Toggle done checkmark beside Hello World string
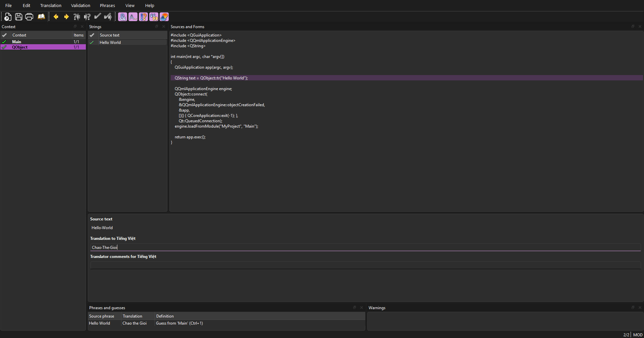644x338 pixels. [92, 43]
